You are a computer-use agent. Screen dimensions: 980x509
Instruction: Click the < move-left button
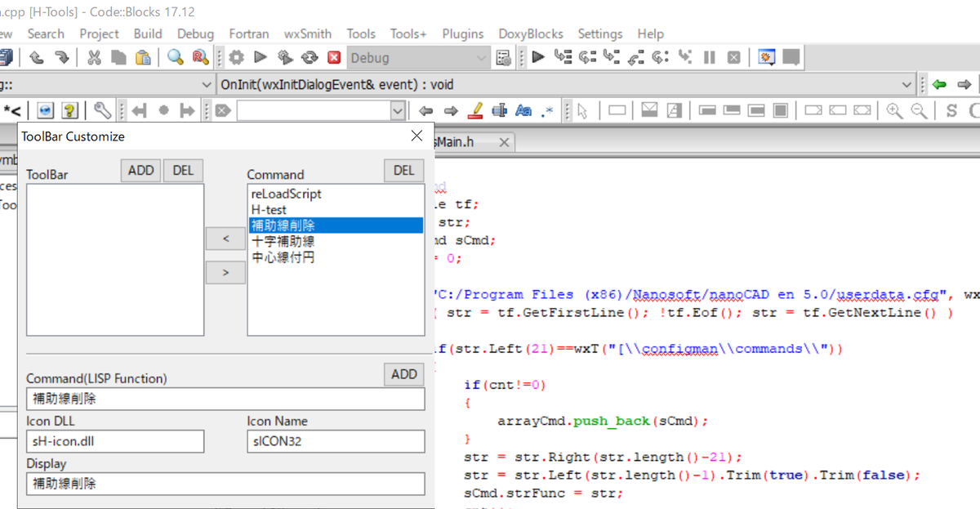click(226, 239)
